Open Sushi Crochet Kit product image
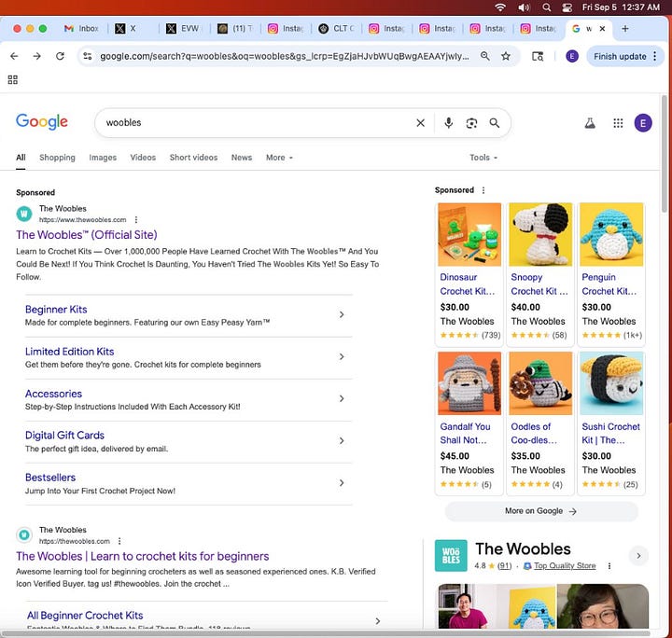The image size is (672, 638). [611, 383]
